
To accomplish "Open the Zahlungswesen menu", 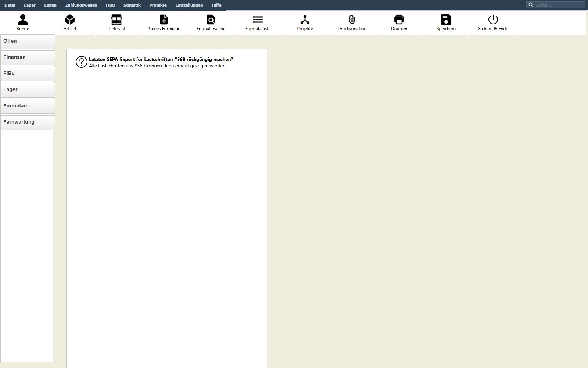I will coord(81,5).
